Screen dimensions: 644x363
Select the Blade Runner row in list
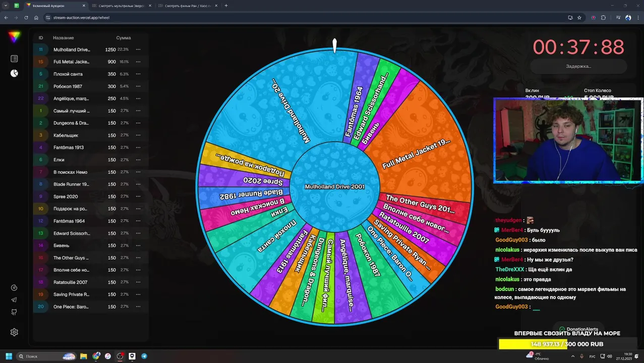pyautogui.click(x=91, y=184)
